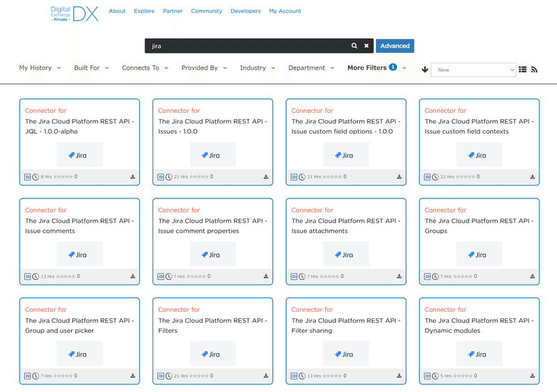The image size is (557, 392).
Task: Download the Dynamic modules connector
Action: (x=532, y=376)
